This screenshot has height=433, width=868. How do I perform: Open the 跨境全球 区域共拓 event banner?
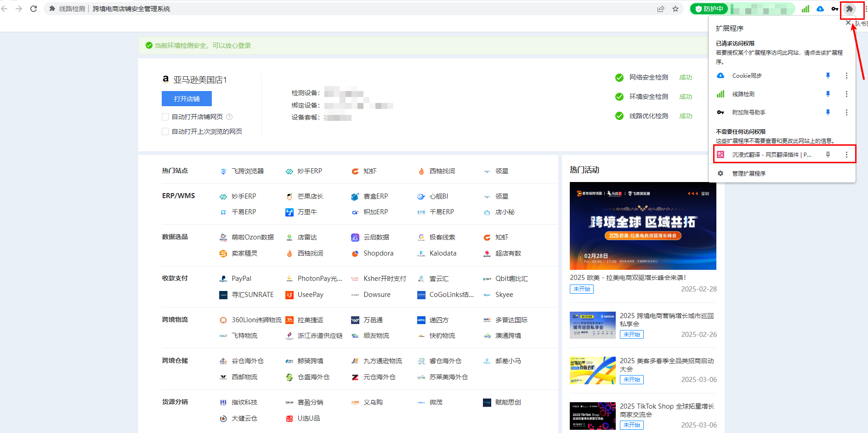(643, 226)
